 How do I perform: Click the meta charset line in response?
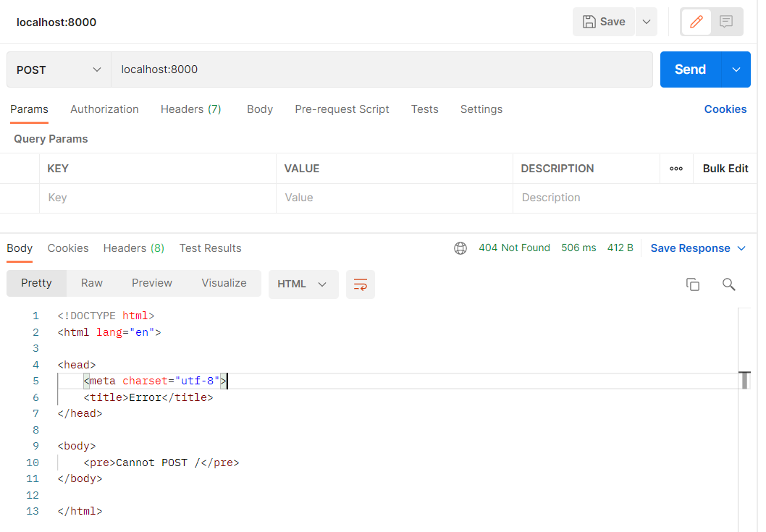coord(154,381)
